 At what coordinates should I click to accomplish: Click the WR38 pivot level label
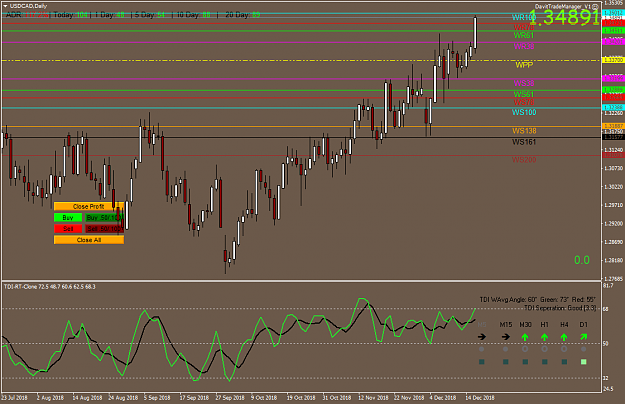tap(524, 46)
